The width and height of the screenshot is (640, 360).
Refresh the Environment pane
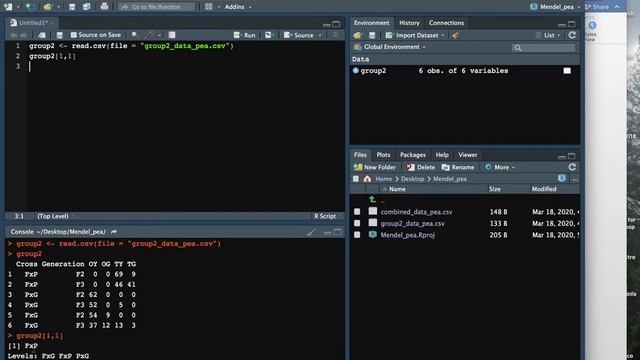[x=572, y=35]
